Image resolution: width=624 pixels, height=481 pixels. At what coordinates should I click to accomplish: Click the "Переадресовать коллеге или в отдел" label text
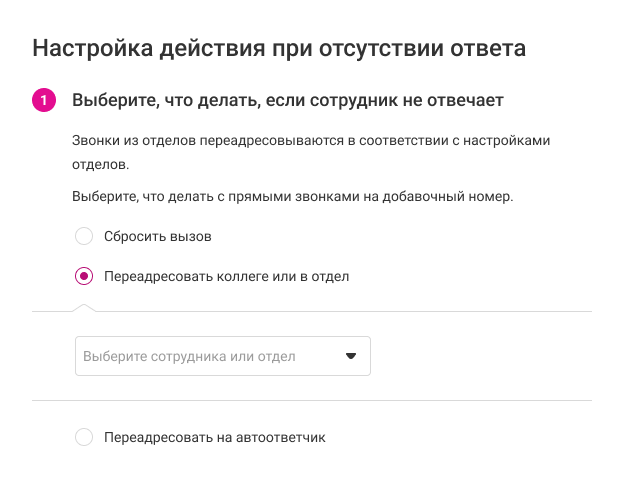coord(226,276)
